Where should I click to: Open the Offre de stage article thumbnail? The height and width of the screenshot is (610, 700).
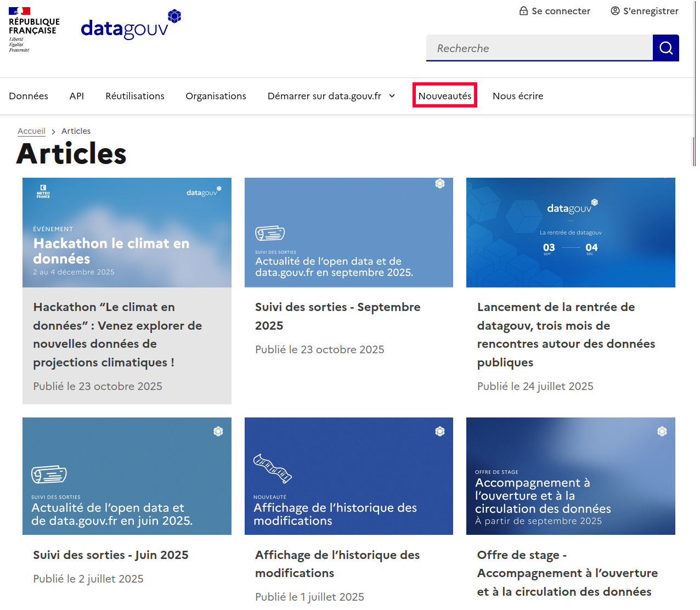[x=571, y=476]
